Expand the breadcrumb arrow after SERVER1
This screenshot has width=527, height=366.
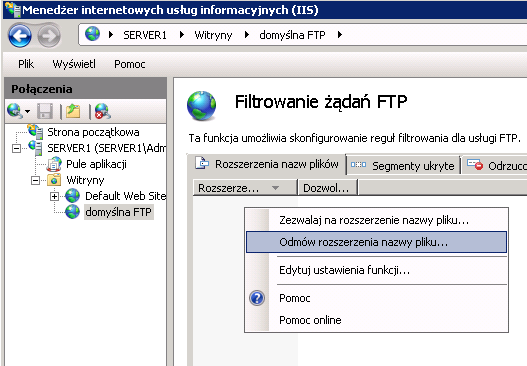click(x=182, y=35)
